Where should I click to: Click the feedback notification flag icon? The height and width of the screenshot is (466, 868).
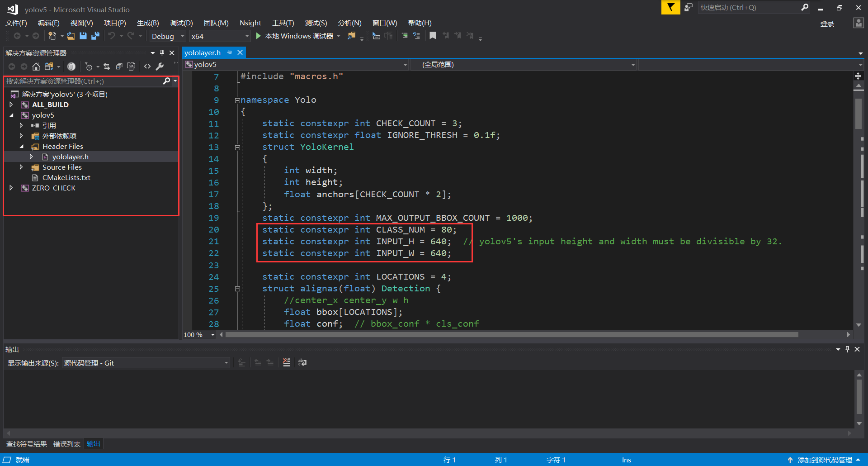coord(670,7)
